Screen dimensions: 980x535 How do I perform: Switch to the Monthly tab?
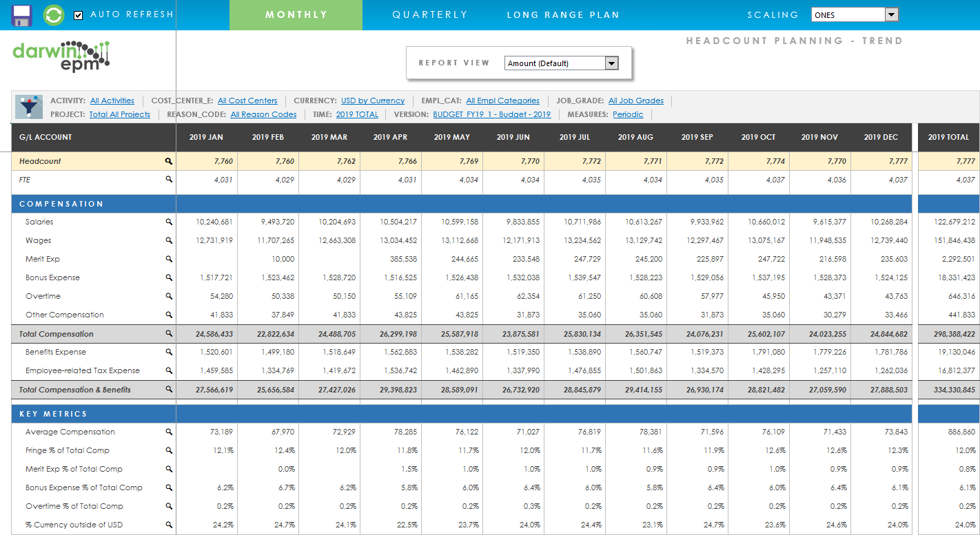(296, 15)
